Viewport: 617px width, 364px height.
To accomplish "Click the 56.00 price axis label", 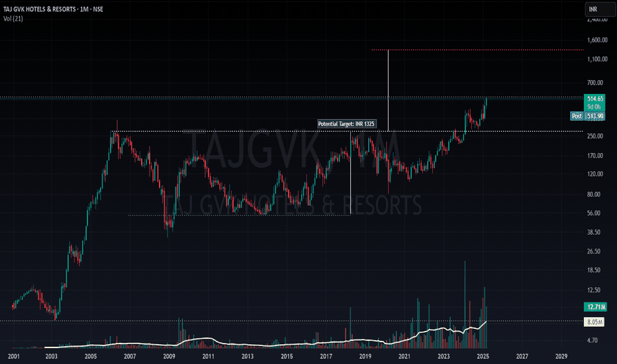I will click(594, 213).
